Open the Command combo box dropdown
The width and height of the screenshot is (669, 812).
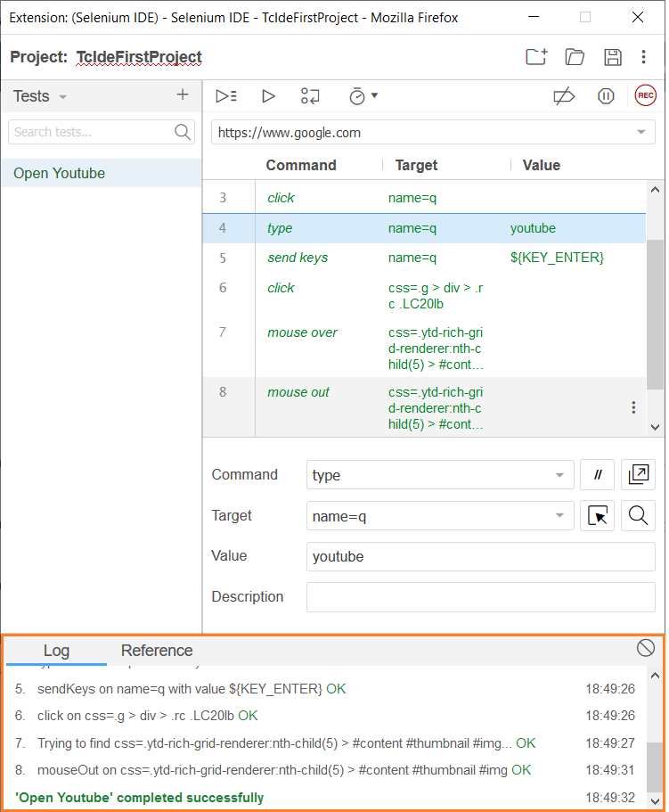[559, 475]
